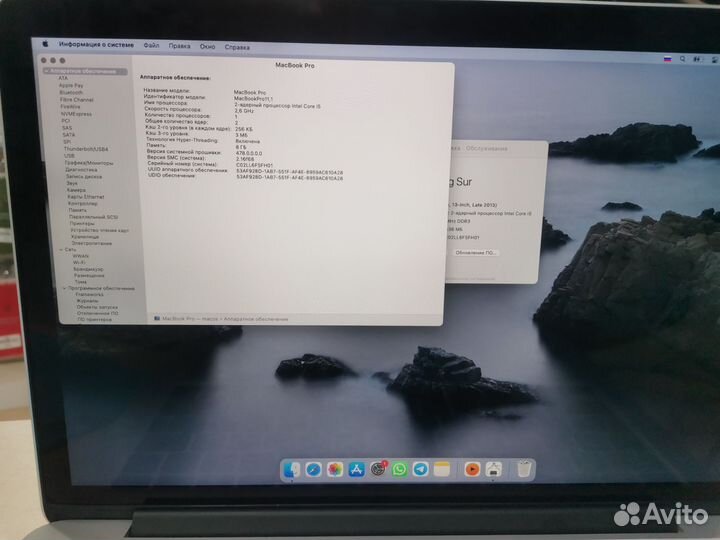This screenshot has height=540, width=720.
Task: Select Wi-Fi under Сеть
Action: (79, 262)
